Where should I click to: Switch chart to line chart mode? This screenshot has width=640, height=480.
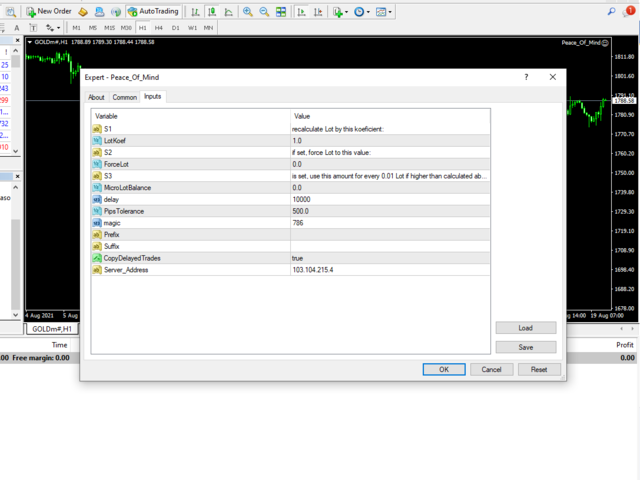pos(229,12)
